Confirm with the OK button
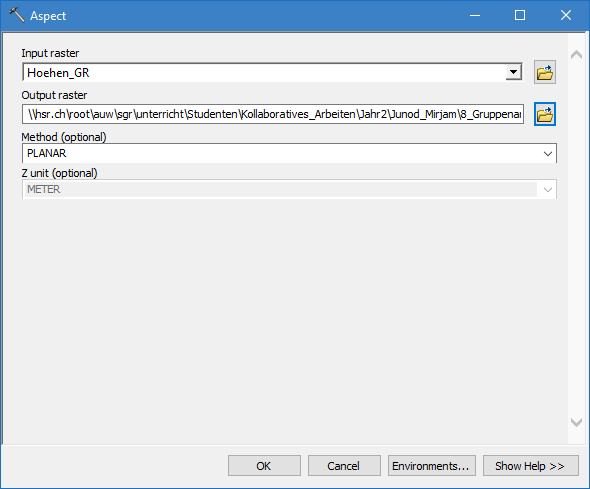The height and width of the screenshot is (489, 590). pos(264,466)
